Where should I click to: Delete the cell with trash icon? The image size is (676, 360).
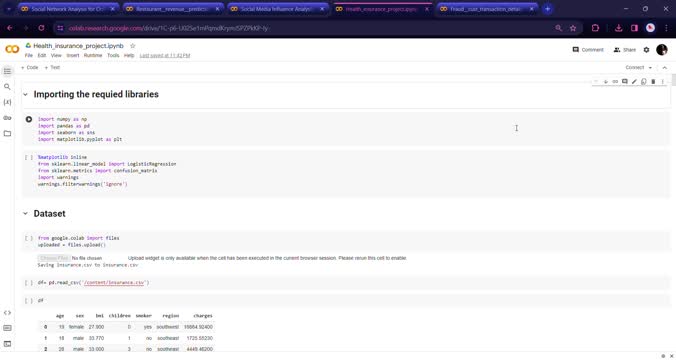coord(653,81)
